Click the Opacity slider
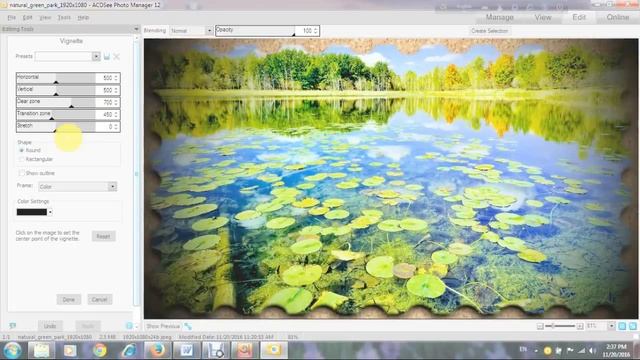This screenshot has height=360, width=640. [x=255, y=31]
